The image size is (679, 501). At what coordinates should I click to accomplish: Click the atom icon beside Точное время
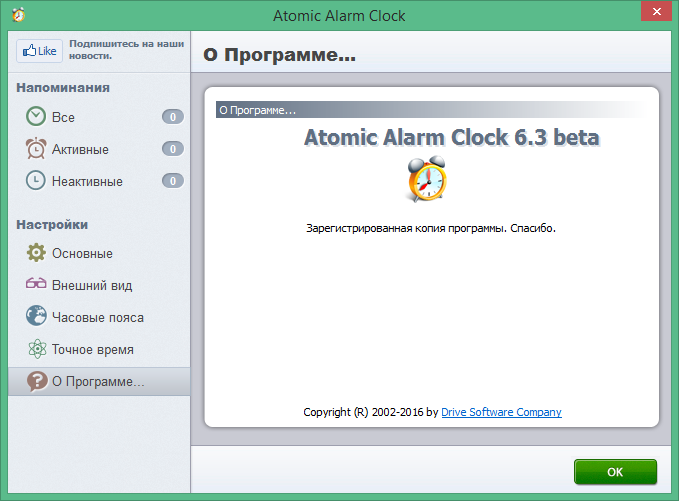coord(37,349)
